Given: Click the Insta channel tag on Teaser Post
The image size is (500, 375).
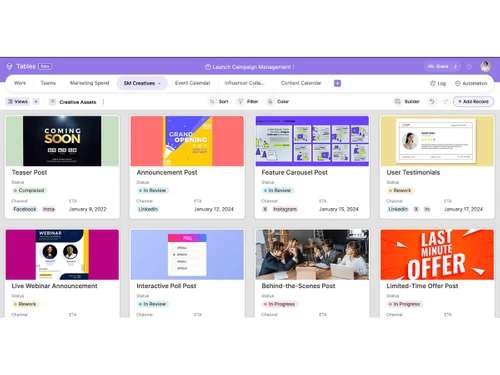Looking at the screenshot, I should pyautogui.click(x=49, y=209).
